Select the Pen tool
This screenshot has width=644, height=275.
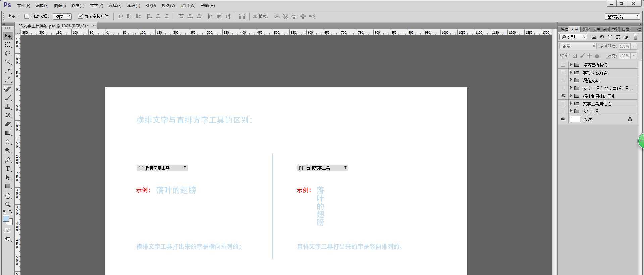point(8,160)
